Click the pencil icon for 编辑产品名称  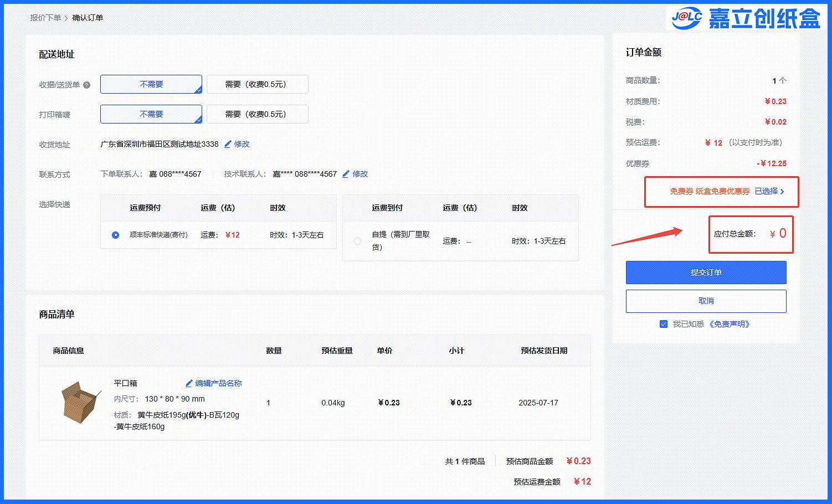click(x=189, y=383)
